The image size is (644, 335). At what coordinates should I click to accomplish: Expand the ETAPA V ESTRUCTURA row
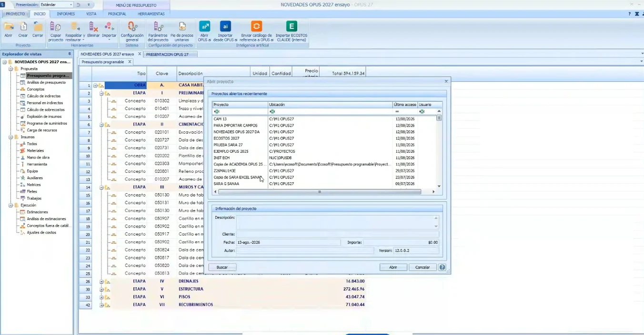pos(101,289)
